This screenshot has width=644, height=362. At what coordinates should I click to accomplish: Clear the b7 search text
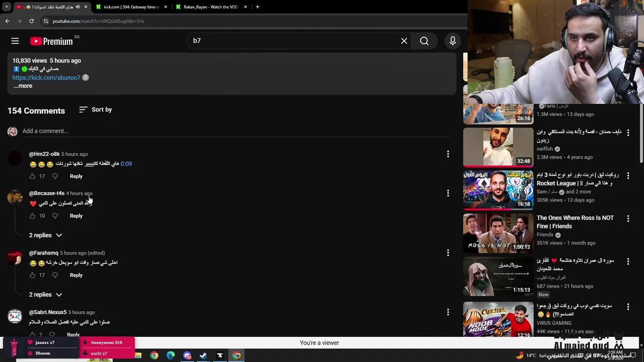tap(404, 41)
